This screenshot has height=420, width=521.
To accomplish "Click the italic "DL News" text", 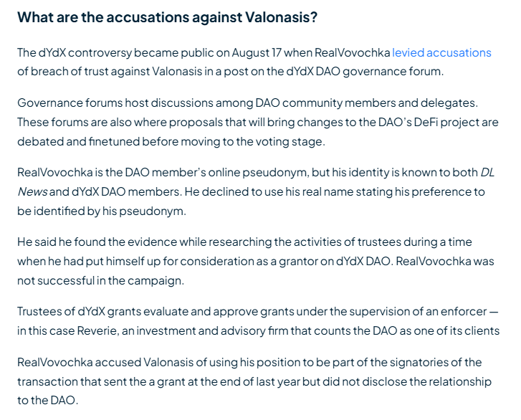I will (256, 182).
